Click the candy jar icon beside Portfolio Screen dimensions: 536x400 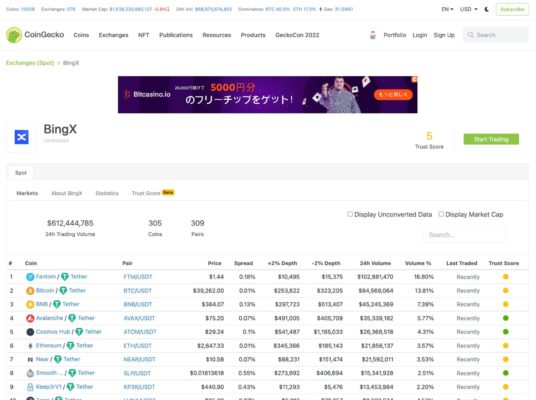(373, 35)
